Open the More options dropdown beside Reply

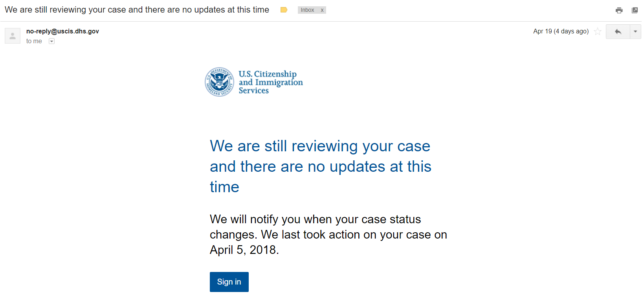click(635, 31)
